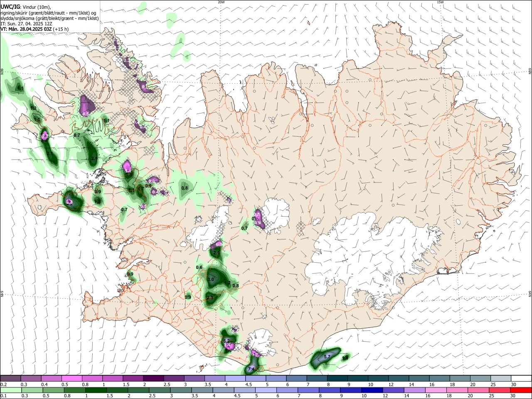This screenshot has height=399, width=532.
Task: Click the 20–25 hot pink swatch in lower legend
Action: [478, 390]
